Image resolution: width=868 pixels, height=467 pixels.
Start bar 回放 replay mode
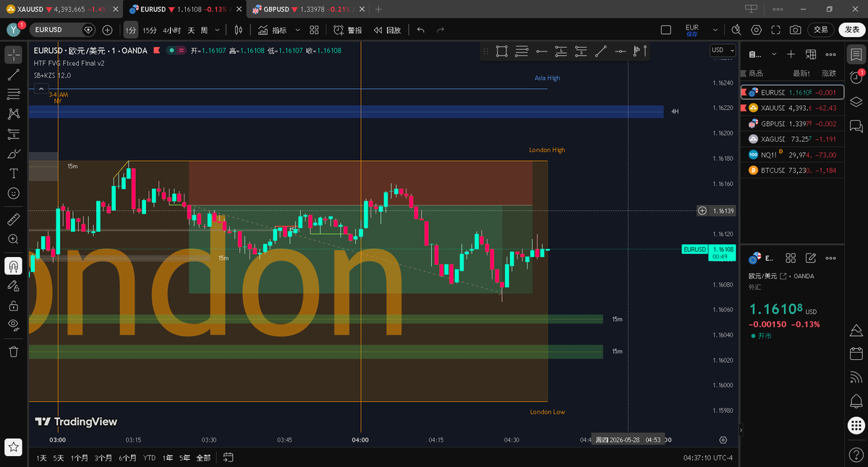[x=387, y=30]
